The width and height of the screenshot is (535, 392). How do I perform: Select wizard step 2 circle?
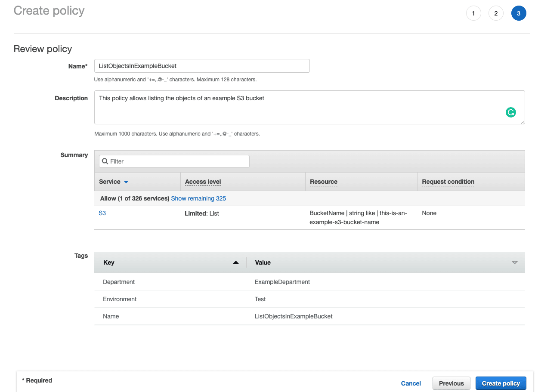[496, 13]
